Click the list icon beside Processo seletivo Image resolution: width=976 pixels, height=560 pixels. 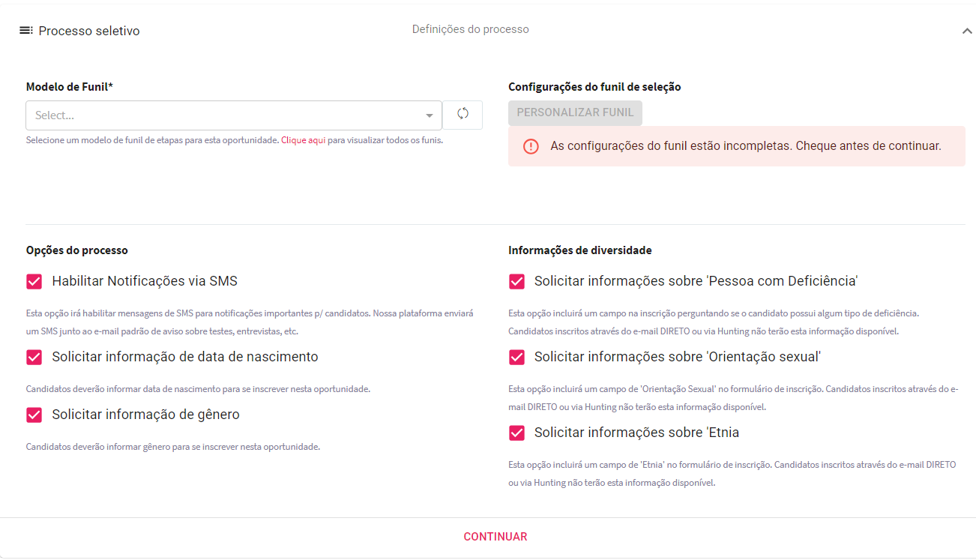click(26, 31)
